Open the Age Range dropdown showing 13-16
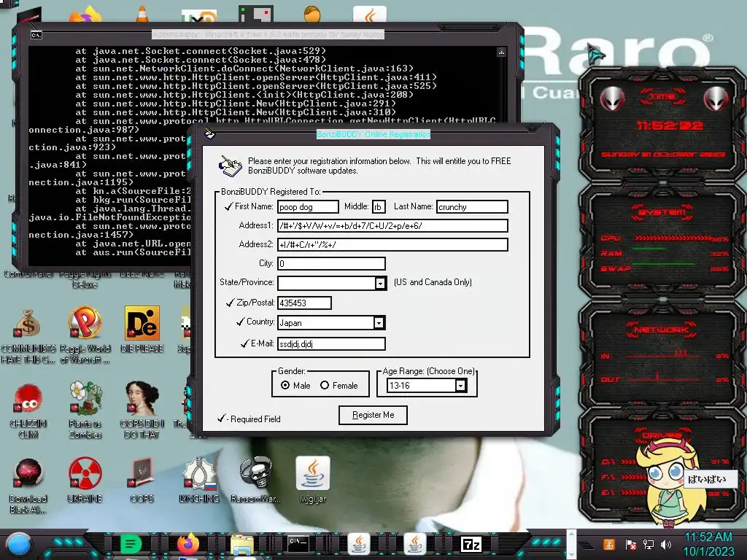 pos(460,386)
